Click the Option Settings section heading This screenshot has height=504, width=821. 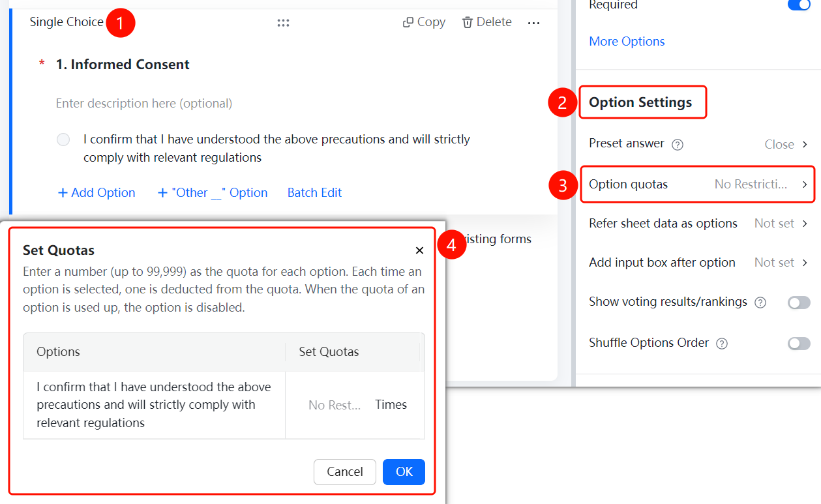[640, 102]
